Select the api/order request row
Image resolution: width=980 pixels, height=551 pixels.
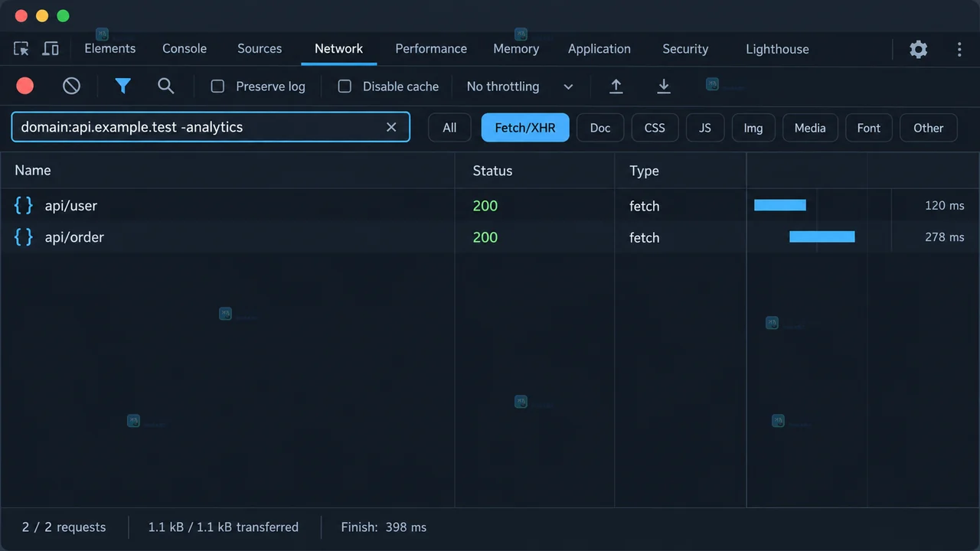490,236
